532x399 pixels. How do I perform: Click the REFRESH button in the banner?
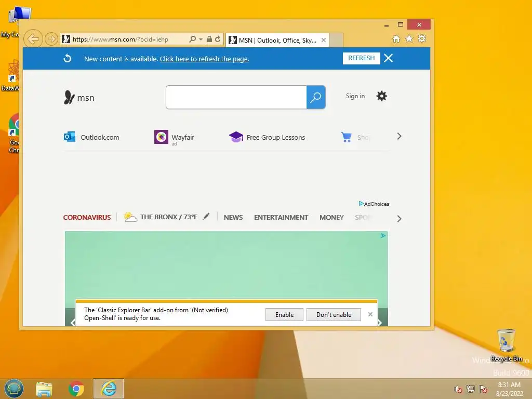click(x=362, y=58)
